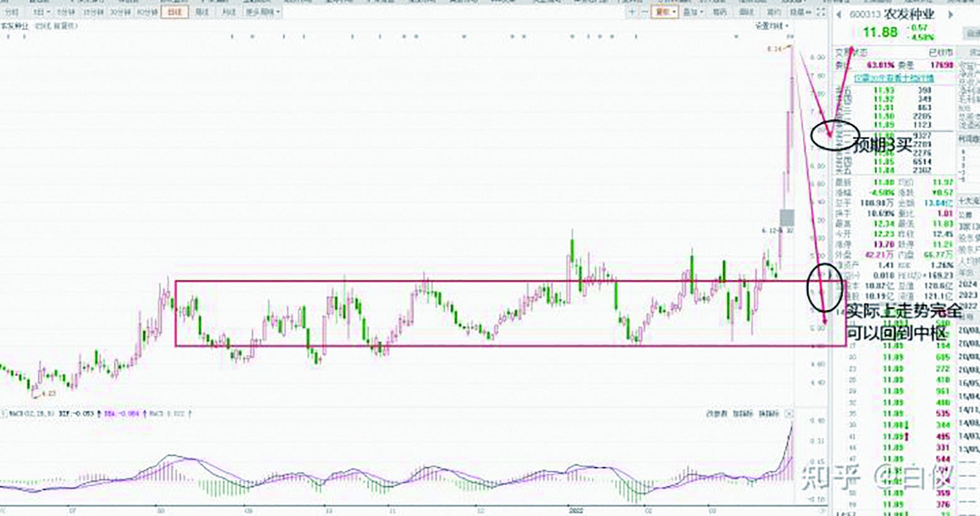
Task: Open the 复权 adjustment dropdown
Action: (x=665, y=12)
